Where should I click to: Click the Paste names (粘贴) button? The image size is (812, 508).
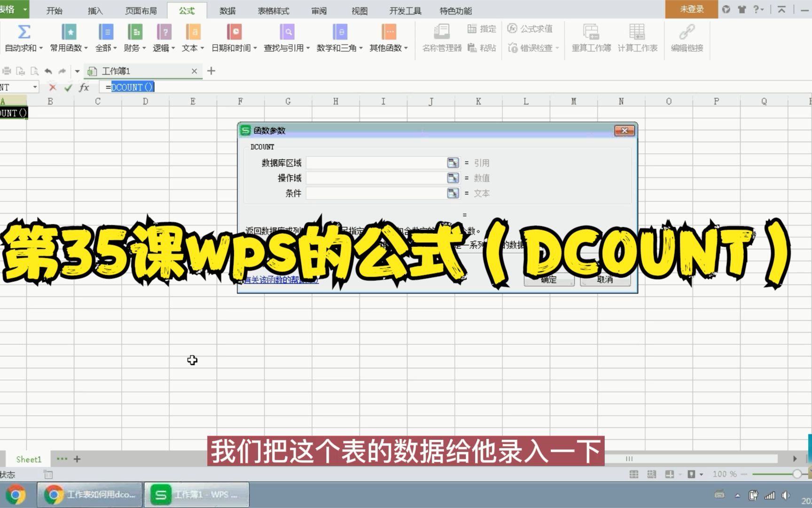point(482,48)
